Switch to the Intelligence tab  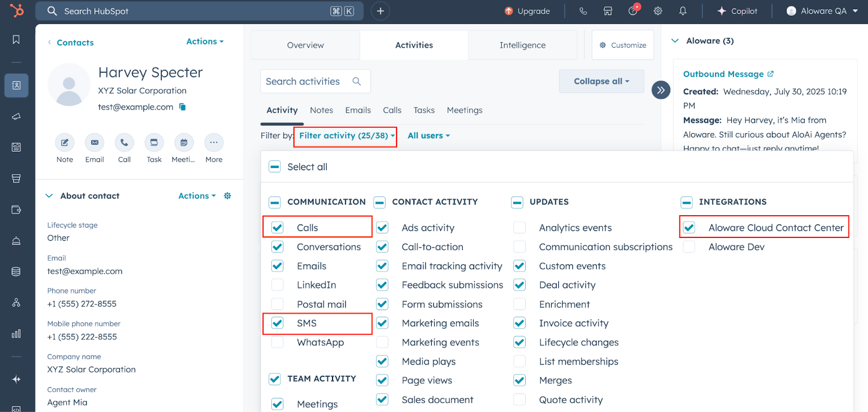[x=522, y=45]
